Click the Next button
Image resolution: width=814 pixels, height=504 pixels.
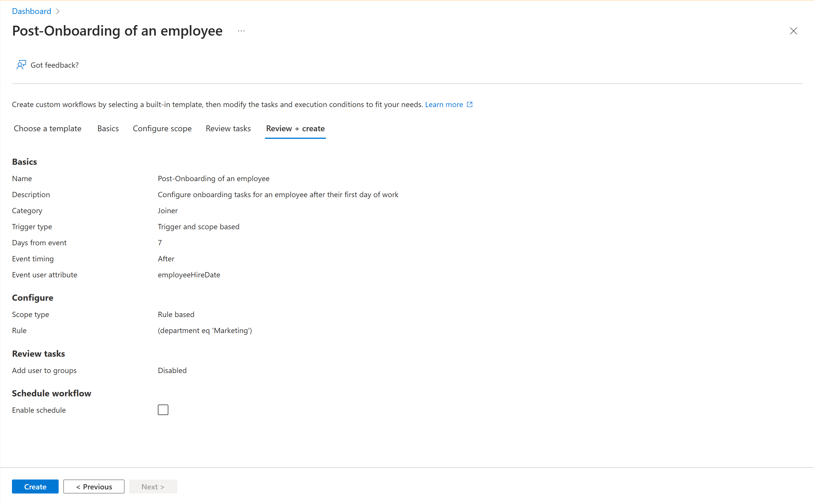pyautogui.click(x=153, y=486)
